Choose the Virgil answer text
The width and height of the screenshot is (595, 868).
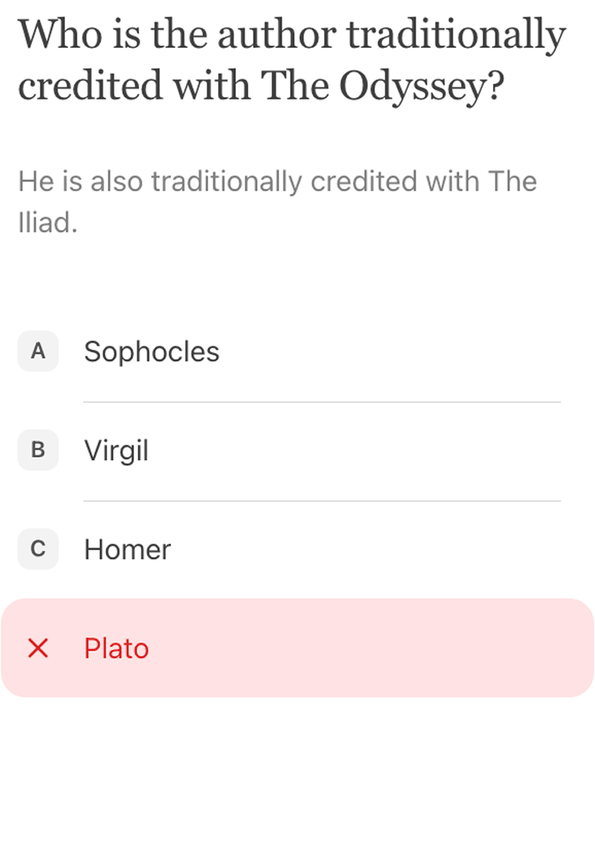tap(116, 451)
